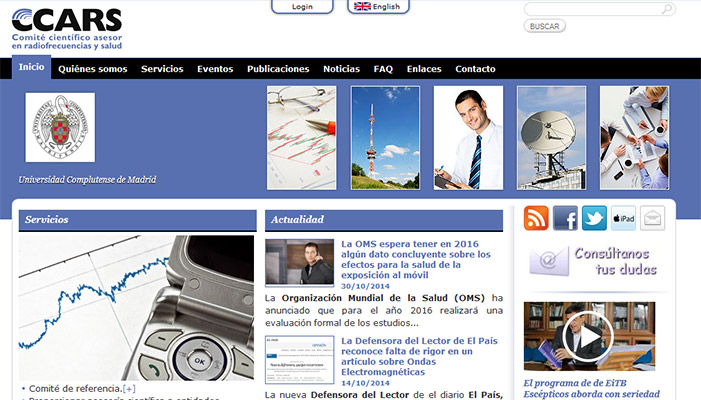The image size is (701, 400).
Task: Open the Enlaces menu item
Action: (424, 69)
